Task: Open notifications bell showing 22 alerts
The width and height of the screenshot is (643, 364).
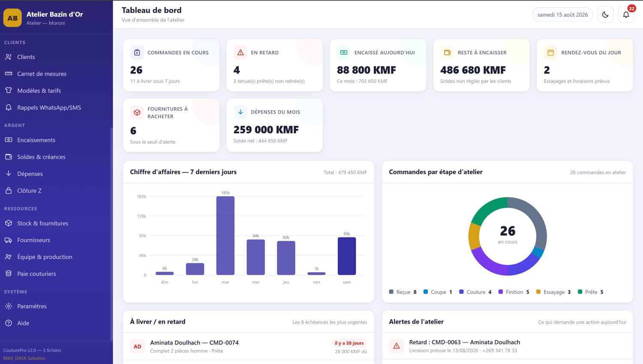Action: 626,15
